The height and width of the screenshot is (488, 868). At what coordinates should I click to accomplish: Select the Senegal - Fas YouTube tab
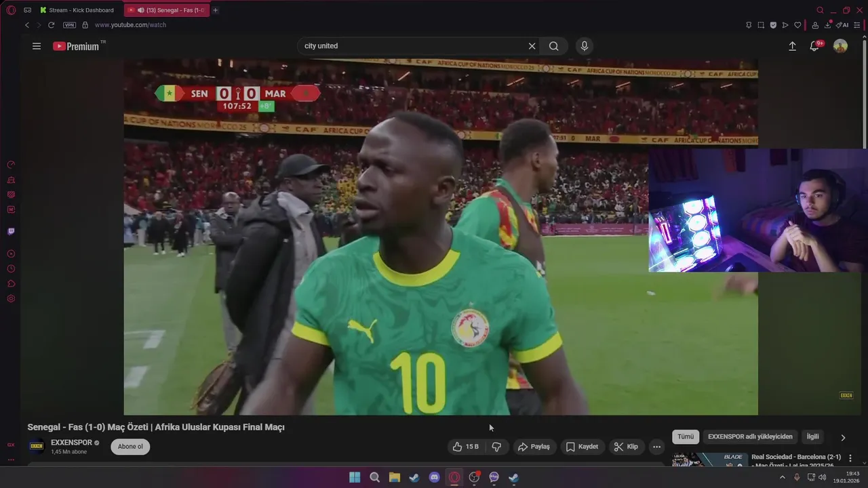click(167, 10)
